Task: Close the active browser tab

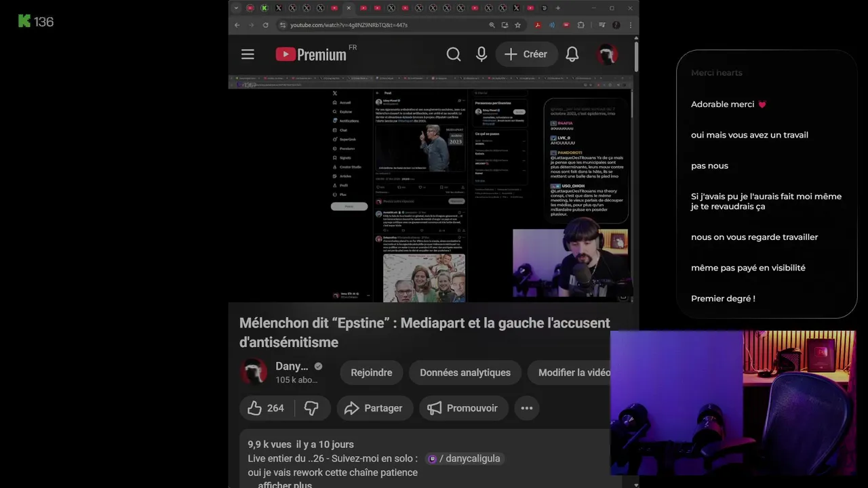Action: click(349, 8)
